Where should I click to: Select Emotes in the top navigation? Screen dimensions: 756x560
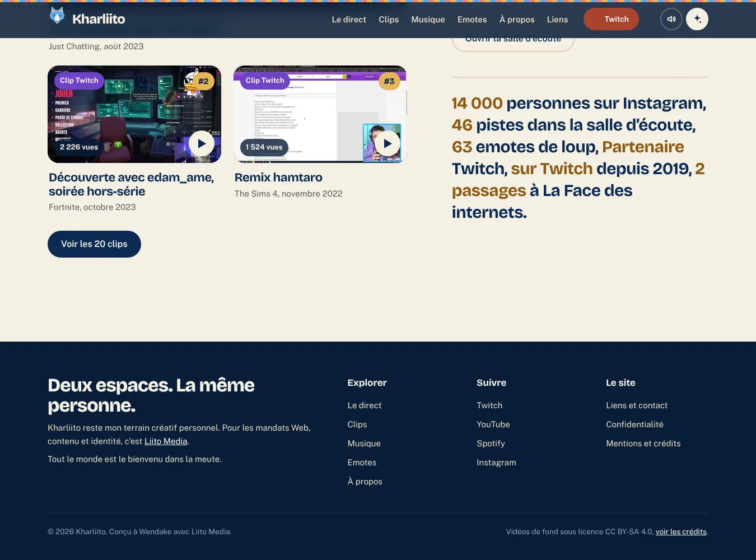click(x=472, y=20)
